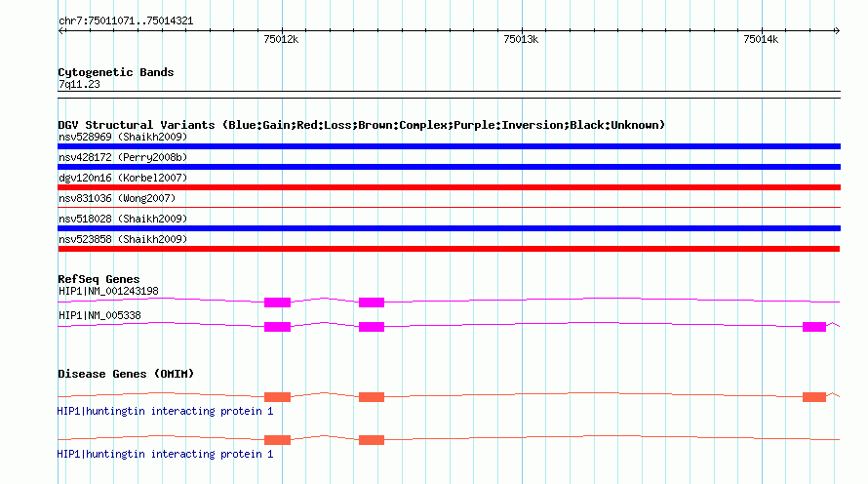Open the nsv428172 (Perry2008b) variant
The width and height of the screenshot is (868, 484).
point(123,157)
